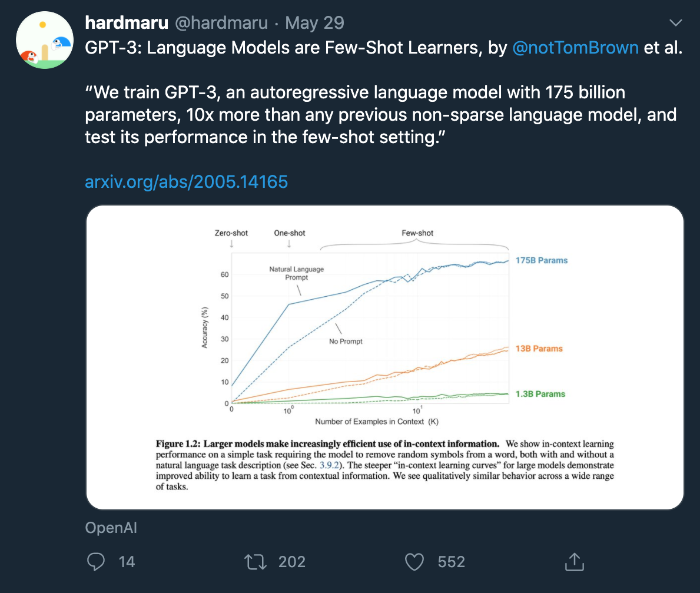Click the hardmaru display name

pyautogui.click(x=127, y=23)
